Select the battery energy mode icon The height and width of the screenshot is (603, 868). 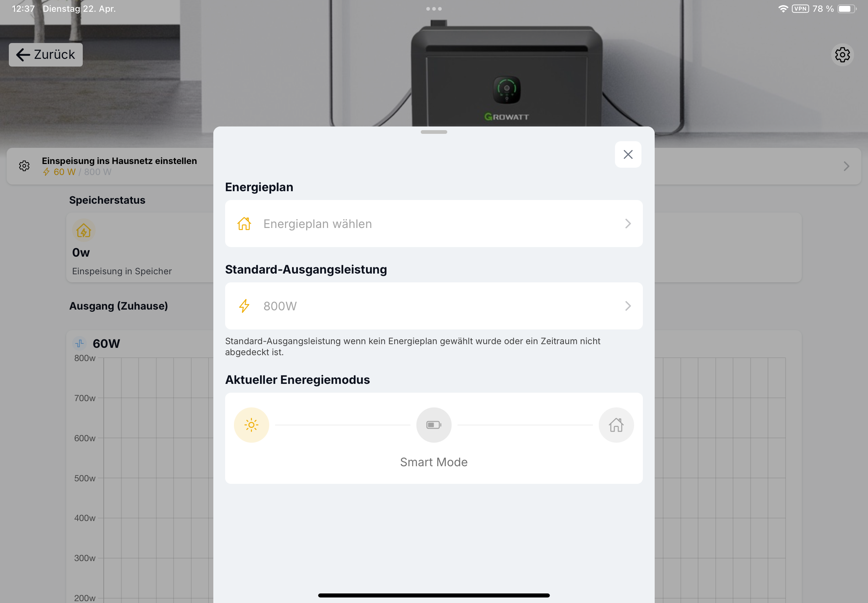pyautogui.click(x=434, y=425)
